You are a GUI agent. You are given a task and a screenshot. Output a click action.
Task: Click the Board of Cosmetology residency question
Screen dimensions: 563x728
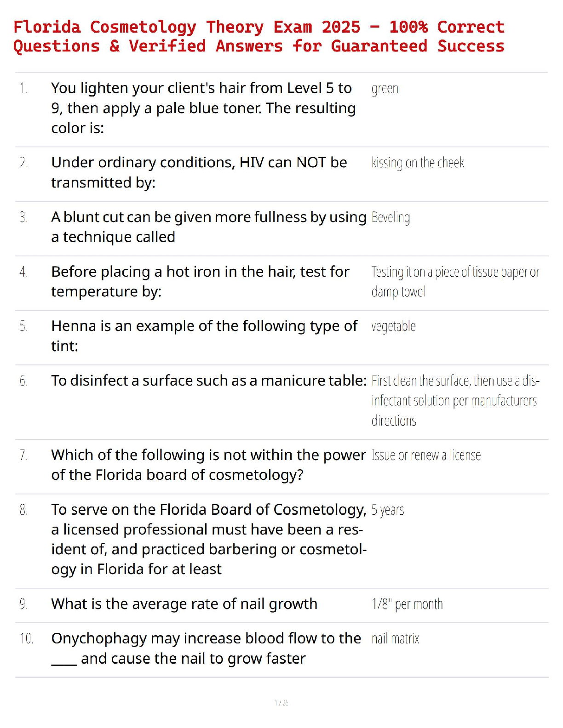coord(208,539)
